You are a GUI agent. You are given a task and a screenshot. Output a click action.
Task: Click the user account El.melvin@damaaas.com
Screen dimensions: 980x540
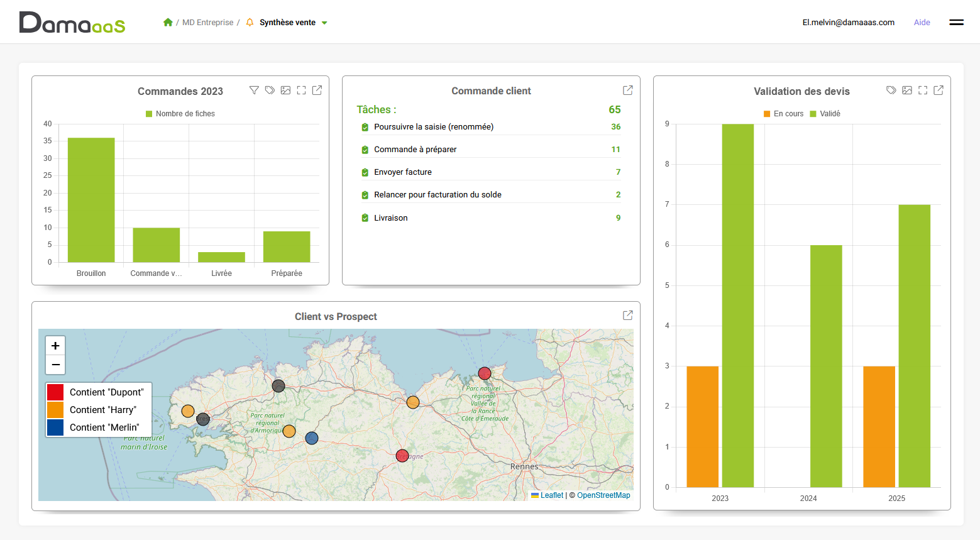click(x=848, y=23)
